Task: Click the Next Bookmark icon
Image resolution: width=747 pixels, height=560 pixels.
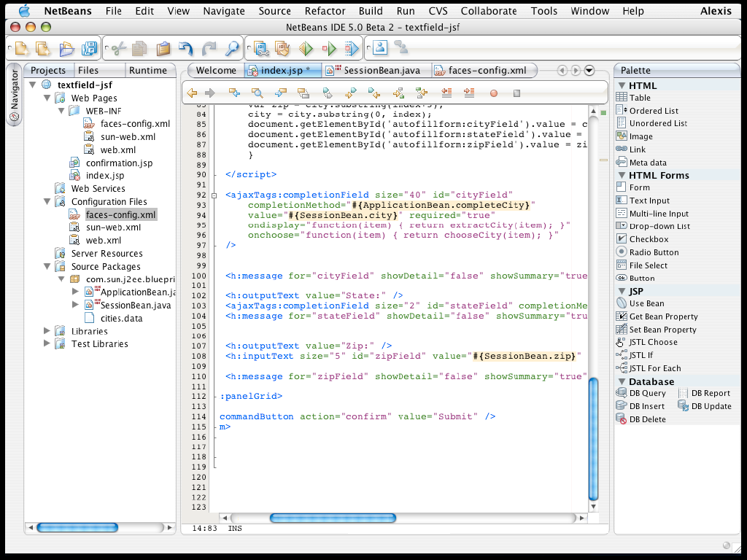Action: 351,93
